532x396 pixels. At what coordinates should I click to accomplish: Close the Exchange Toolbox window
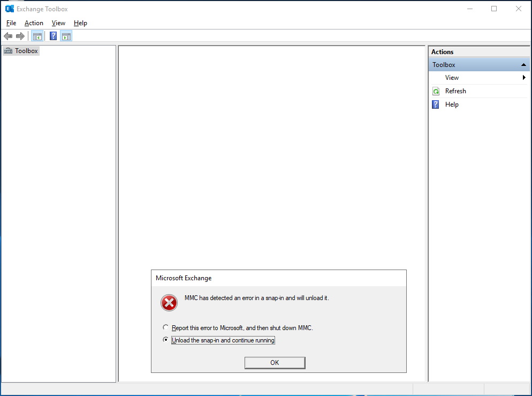click(x=519, y=9)
